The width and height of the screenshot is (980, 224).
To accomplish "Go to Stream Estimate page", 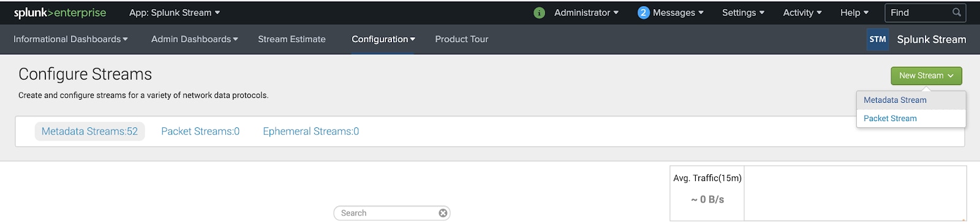I will [x=292, y=39].
